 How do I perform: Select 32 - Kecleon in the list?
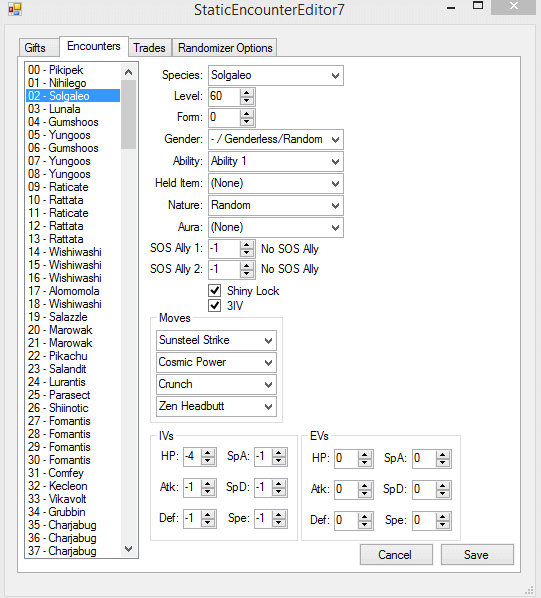[73, 486]
